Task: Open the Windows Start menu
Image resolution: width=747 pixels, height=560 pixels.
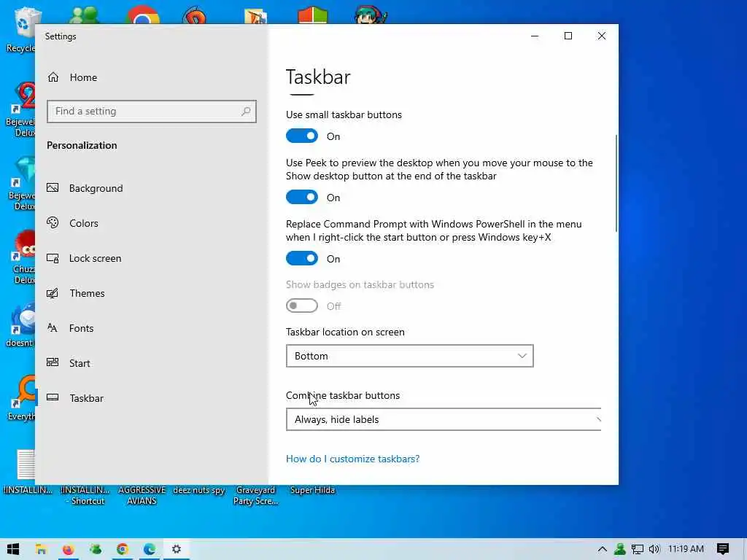Action: 13,550
